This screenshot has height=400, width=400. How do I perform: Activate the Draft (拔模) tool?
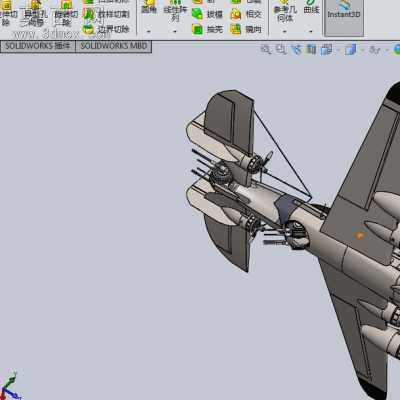207,14
